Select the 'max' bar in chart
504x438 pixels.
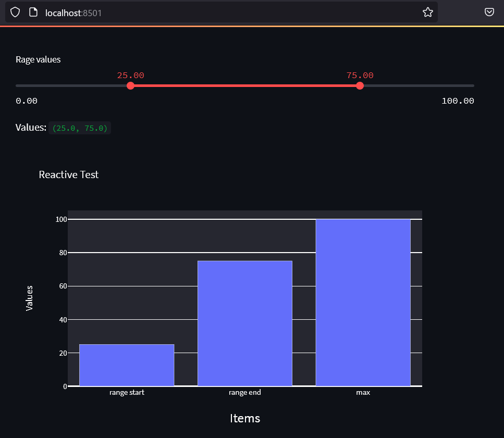(363, 303)
